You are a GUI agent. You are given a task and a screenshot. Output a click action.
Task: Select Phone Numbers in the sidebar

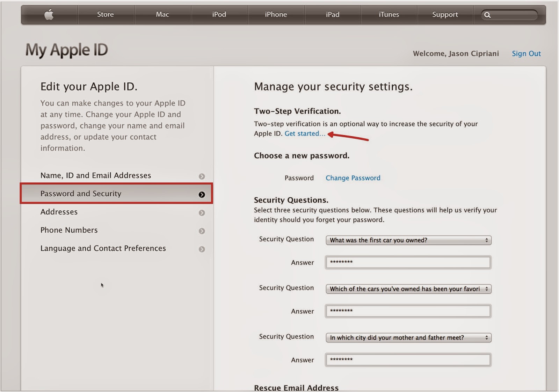click(x=69, y=230)
